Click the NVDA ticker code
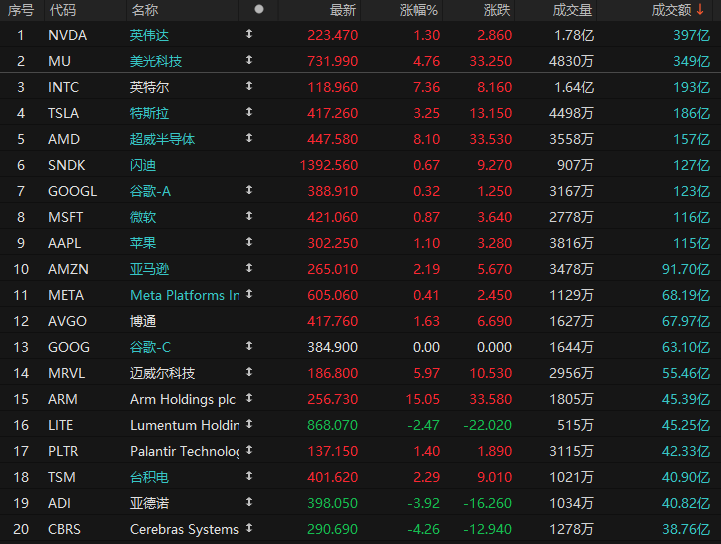 point(68,35)
